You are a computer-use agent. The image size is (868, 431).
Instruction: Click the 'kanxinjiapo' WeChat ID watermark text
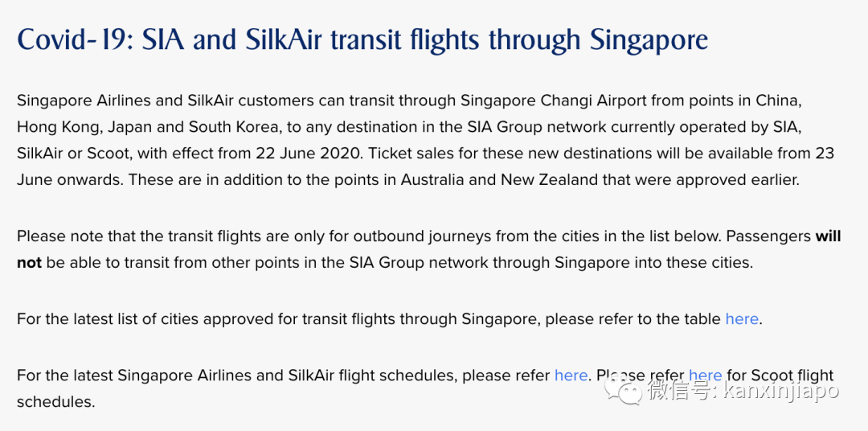click(781, 392)
